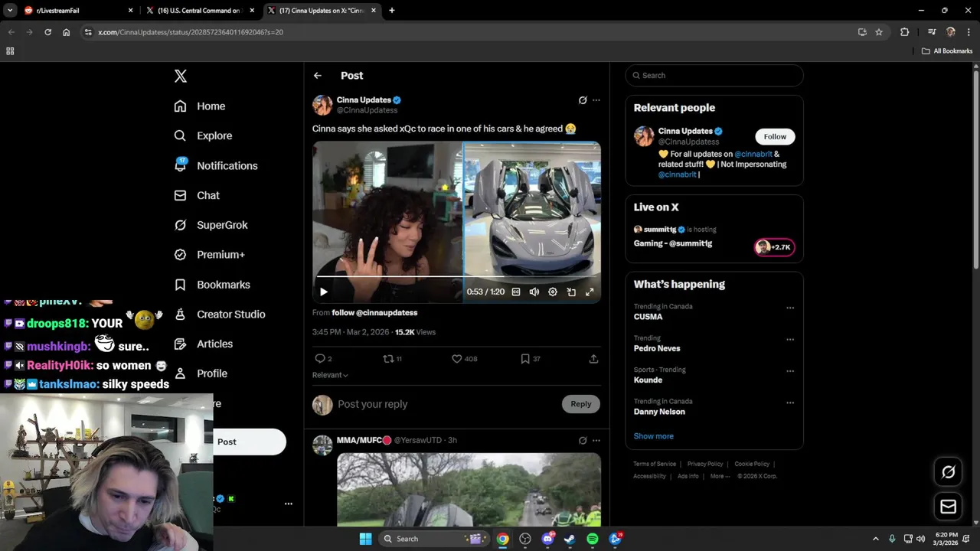Click the reply count icon
This screenshot has height=551, width=980.
coord(320,359)
